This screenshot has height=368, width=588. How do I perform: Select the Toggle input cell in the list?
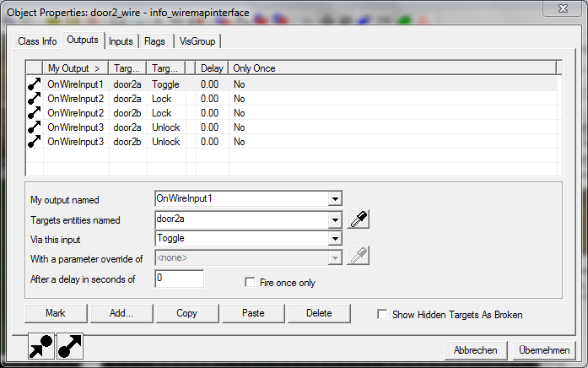[165, 84]
